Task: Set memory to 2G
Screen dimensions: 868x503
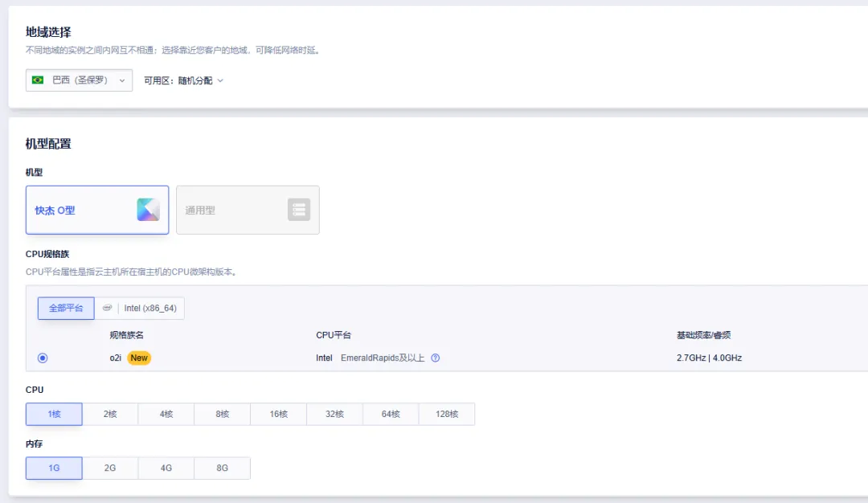Action: coord(110,468)
